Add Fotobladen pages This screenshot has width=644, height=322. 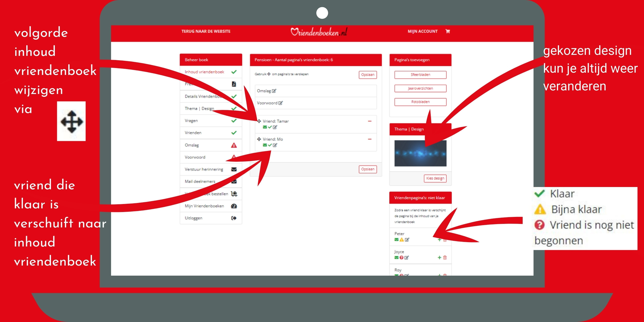420,102
